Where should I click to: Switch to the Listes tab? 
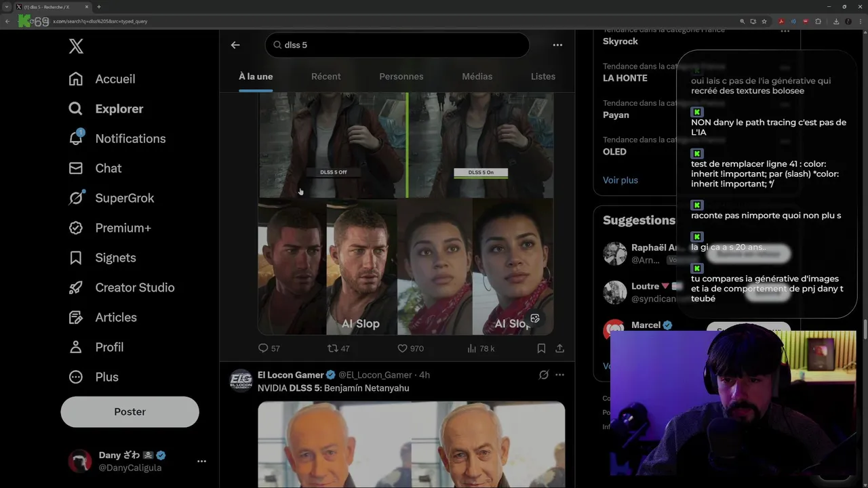click(543, 77)
